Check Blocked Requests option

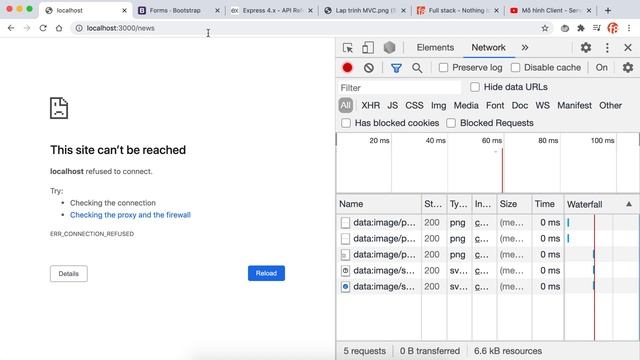click(451, 123)
